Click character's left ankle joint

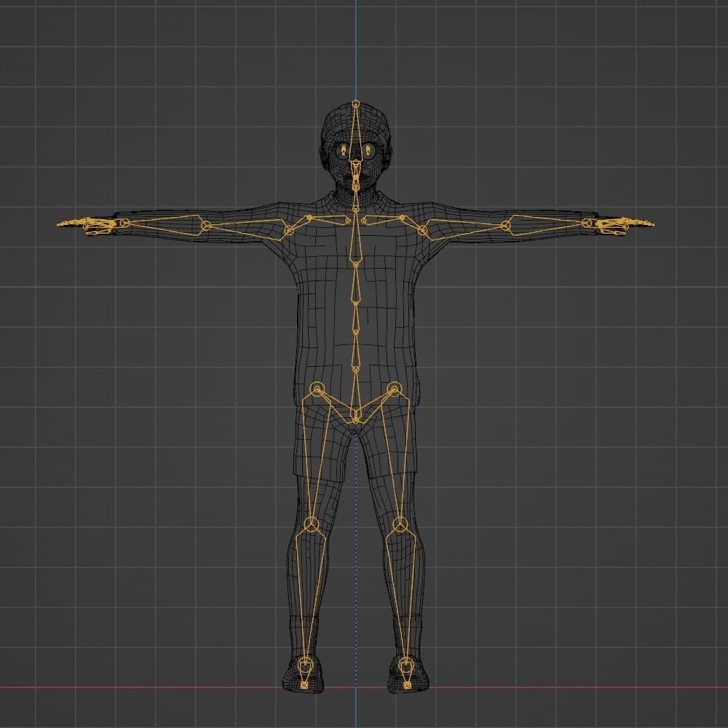tap(406, 665)
